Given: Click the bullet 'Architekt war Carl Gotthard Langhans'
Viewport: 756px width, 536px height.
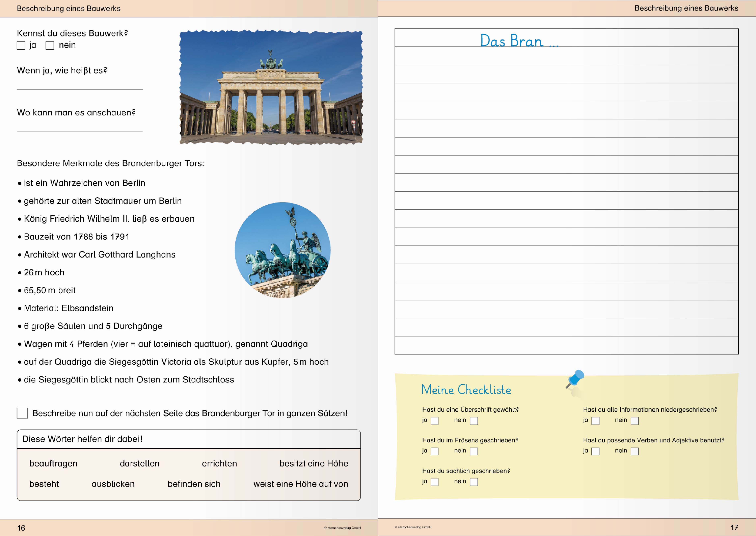Looking at the screenshot, I should [97, 254].
